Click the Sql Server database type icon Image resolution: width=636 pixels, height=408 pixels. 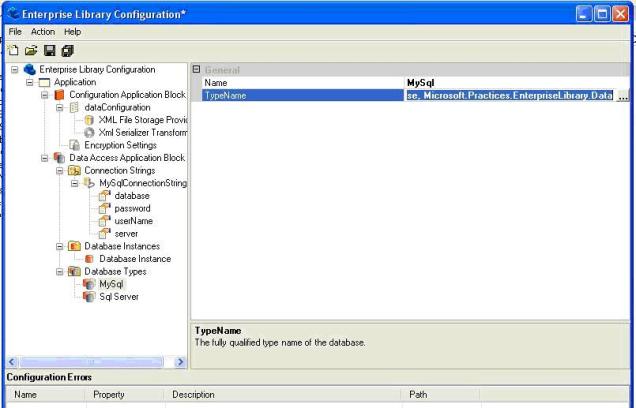click(x=89, y=296)
